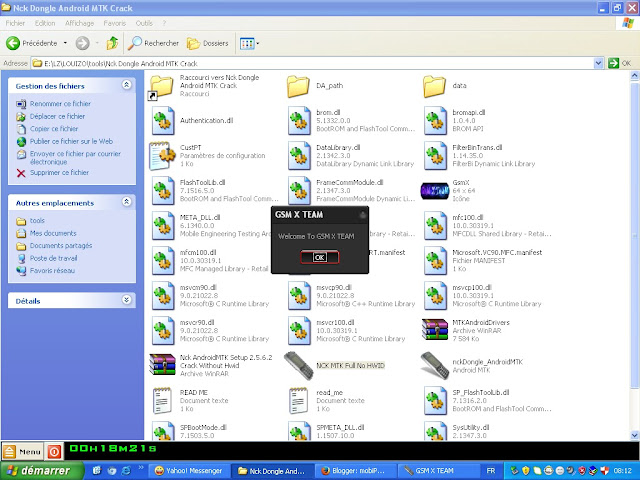Open the Rechercher search pane
The height and width of the screenshot is (480, 640).
pos(153,43)
